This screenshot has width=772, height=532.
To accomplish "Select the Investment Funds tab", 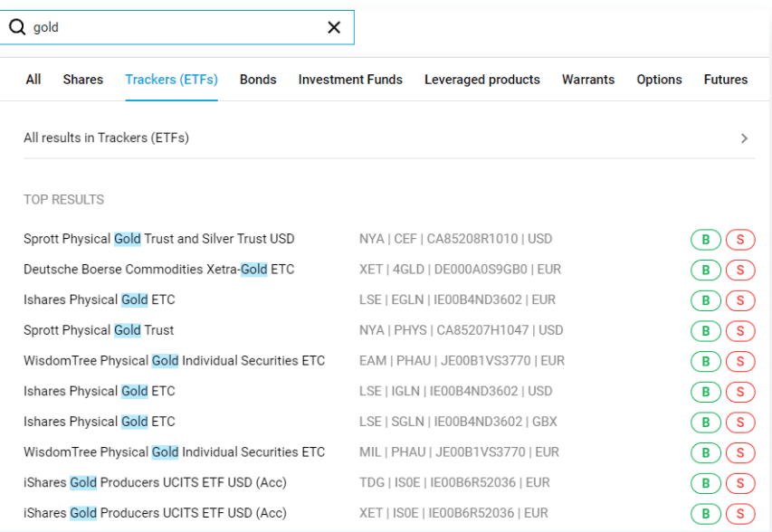I will [350, 80].
